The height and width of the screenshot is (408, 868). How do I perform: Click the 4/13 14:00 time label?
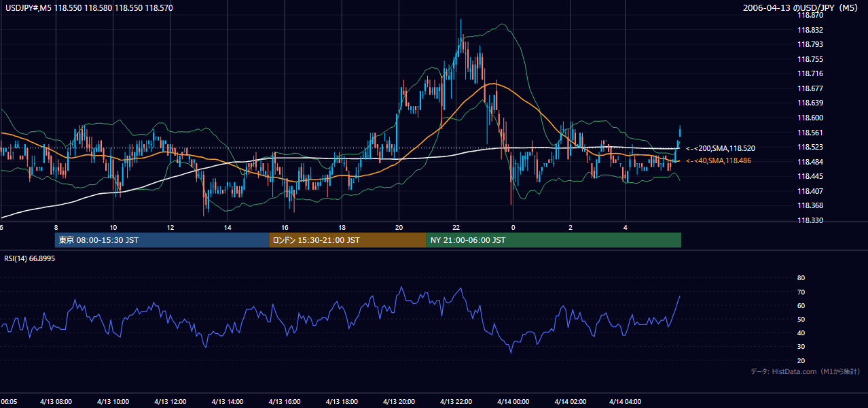[x=227, y=402]
